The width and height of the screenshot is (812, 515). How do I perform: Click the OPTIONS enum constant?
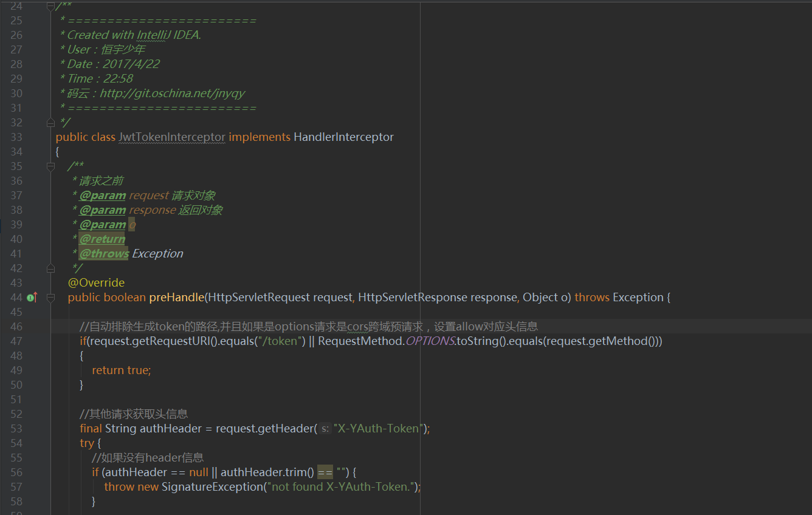(x=430, y=341)
